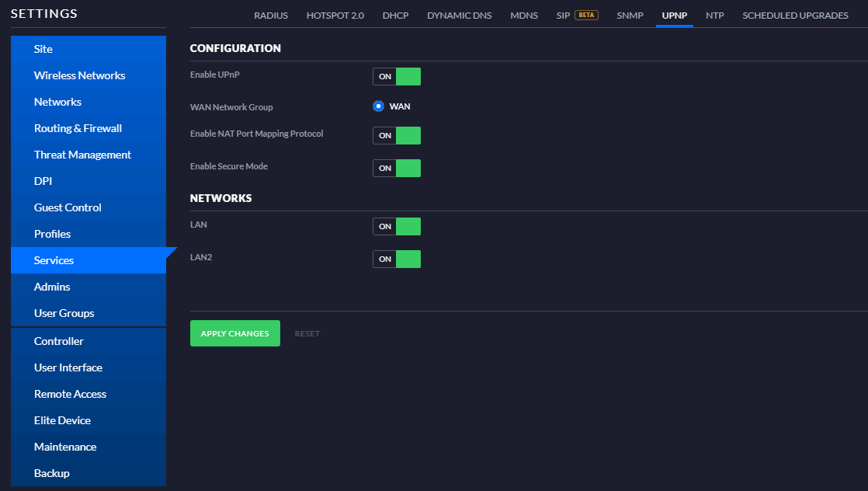This screenshot has height=491, width=868.
Task: Open the SIP beta tab
Action: tap(577, 16)
